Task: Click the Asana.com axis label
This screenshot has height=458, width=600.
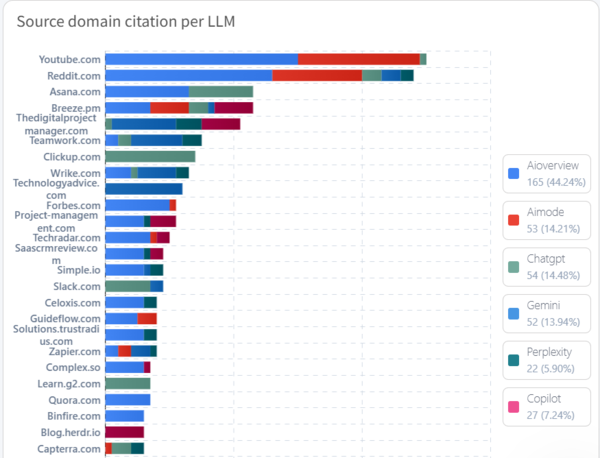Action: [x=75, y=92]
